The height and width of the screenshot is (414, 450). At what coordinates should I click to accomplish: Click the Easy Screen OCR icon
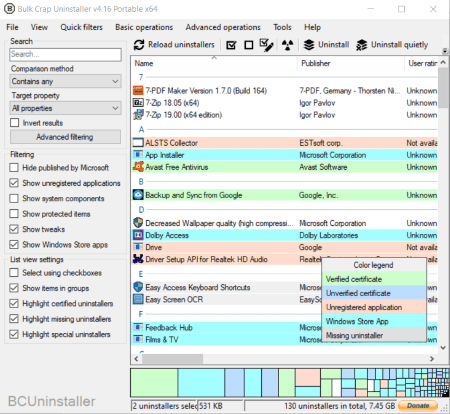(x=138, y=299)
